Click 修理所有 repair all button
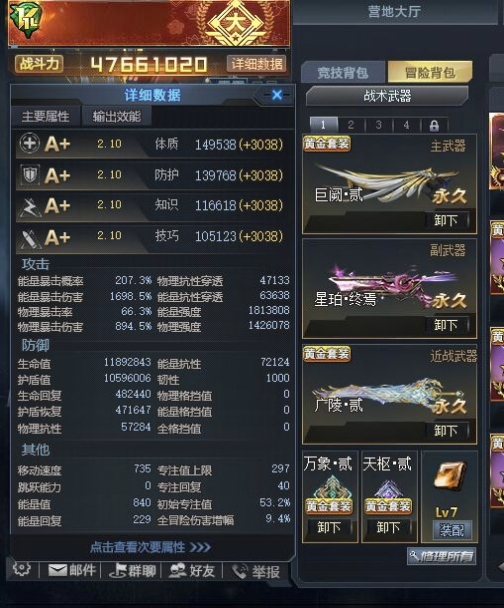Screen dimensions: 504x608 [x=442, y=556]
